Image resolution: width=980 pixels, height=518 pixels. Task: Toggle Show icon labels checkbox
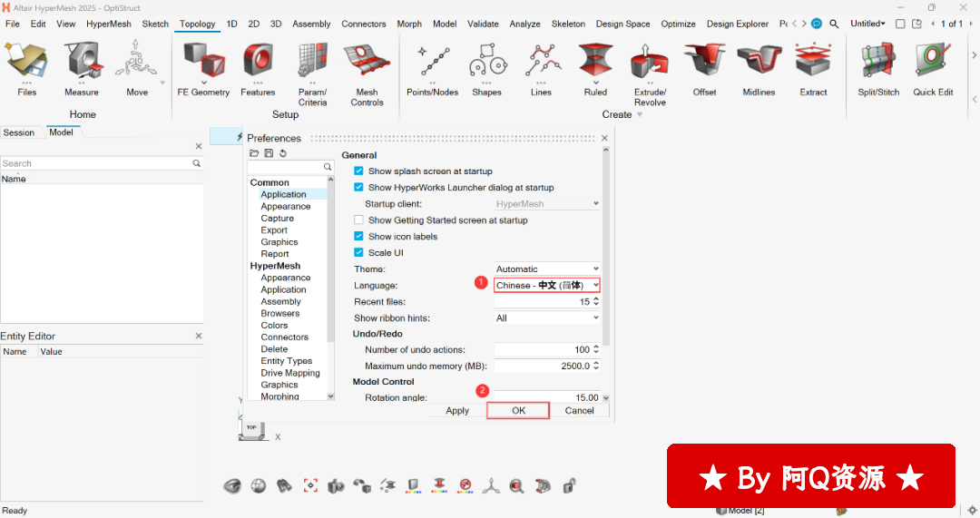[358, 236]
